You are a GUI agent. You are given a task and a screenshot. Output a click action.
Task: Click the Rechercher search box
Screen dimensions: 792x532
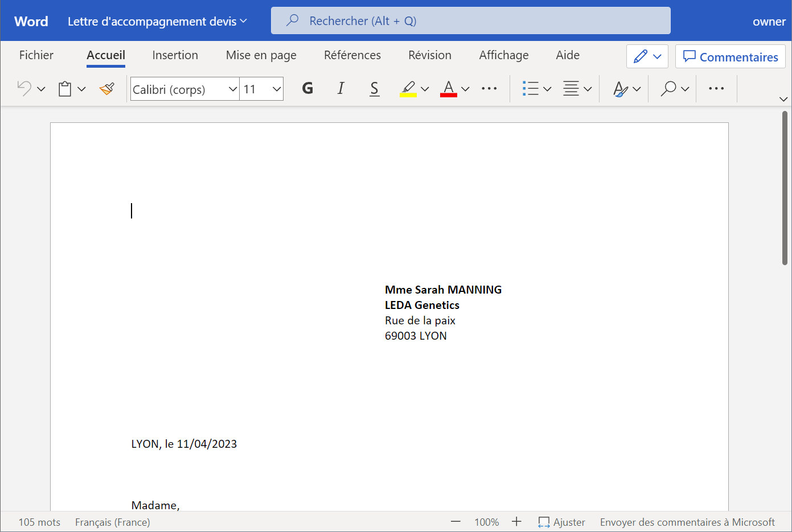pyautogui.click(x=470, y=21)
